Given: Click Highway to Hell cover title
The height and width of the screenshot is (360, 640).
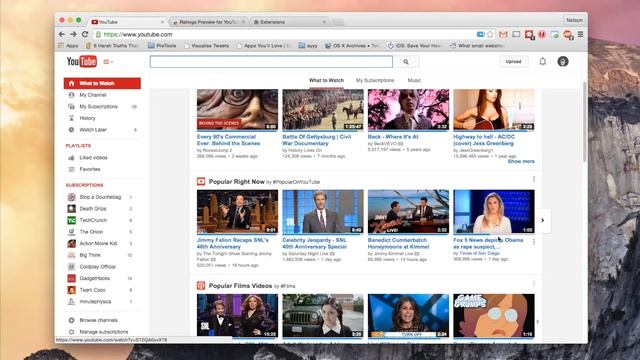Looking at the screenshot, I should (484, 140).
